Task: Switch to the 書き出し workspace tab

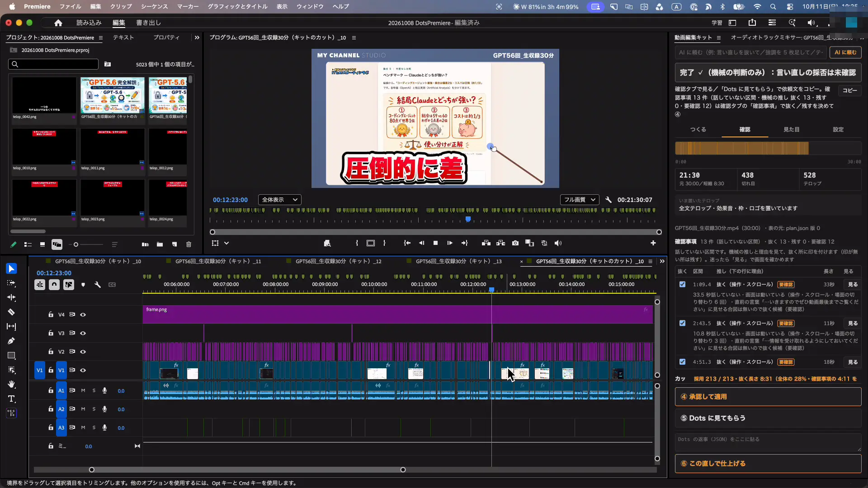Action: 148,23
